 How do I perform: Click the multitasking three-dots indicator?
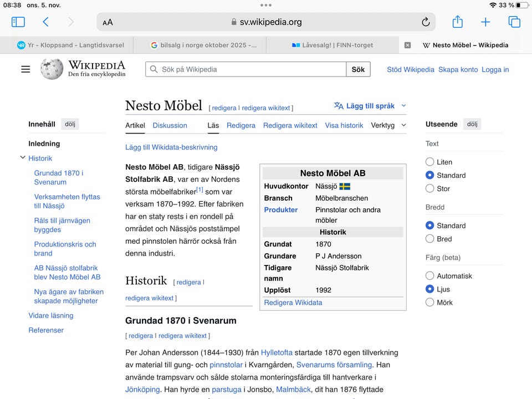tap(266, 5)
